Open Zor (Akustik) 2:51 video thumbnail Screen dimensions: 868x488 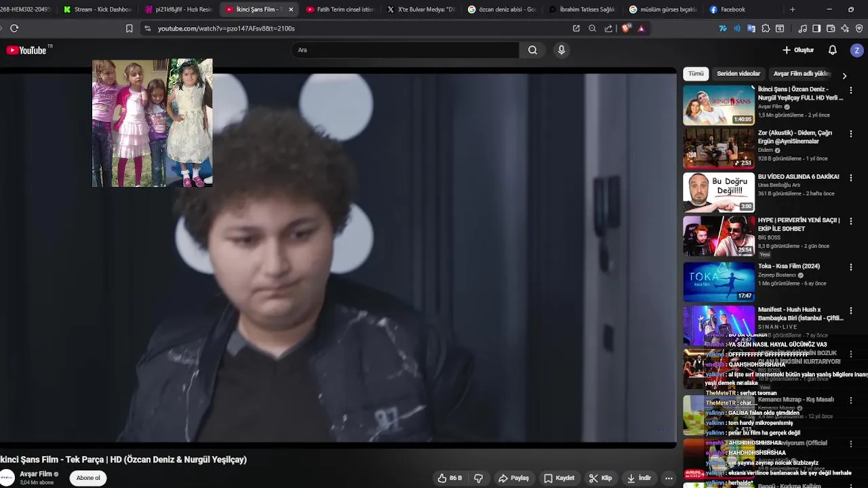[719, 148]
